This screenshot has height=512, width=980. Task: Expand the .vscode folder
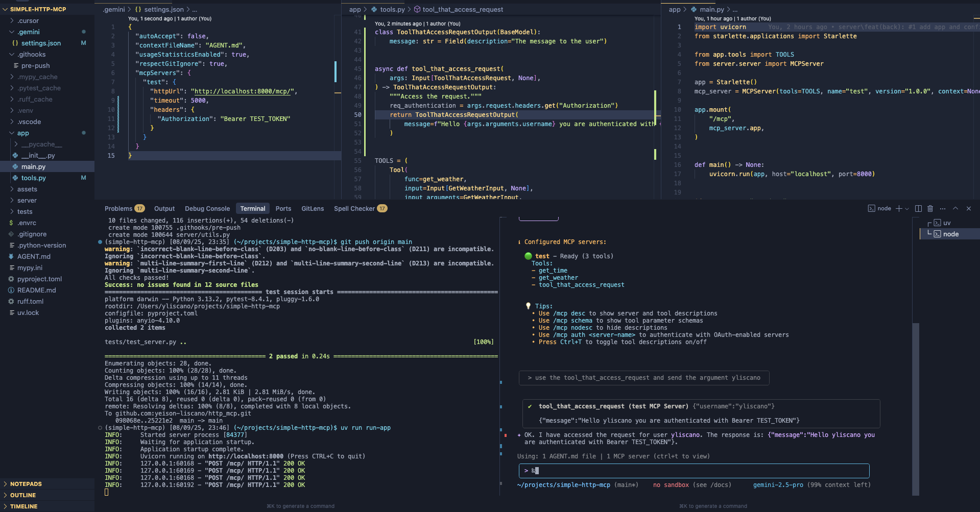(29, 121)
